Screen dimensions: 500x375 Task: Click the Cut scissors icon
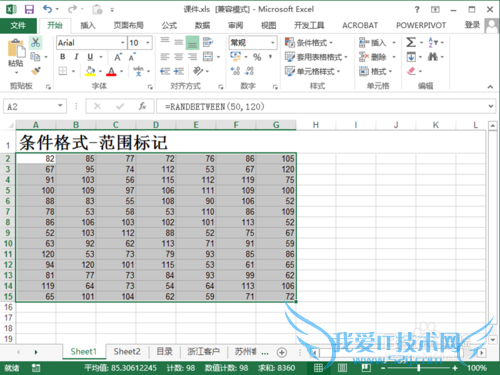(x=35, y=43)
